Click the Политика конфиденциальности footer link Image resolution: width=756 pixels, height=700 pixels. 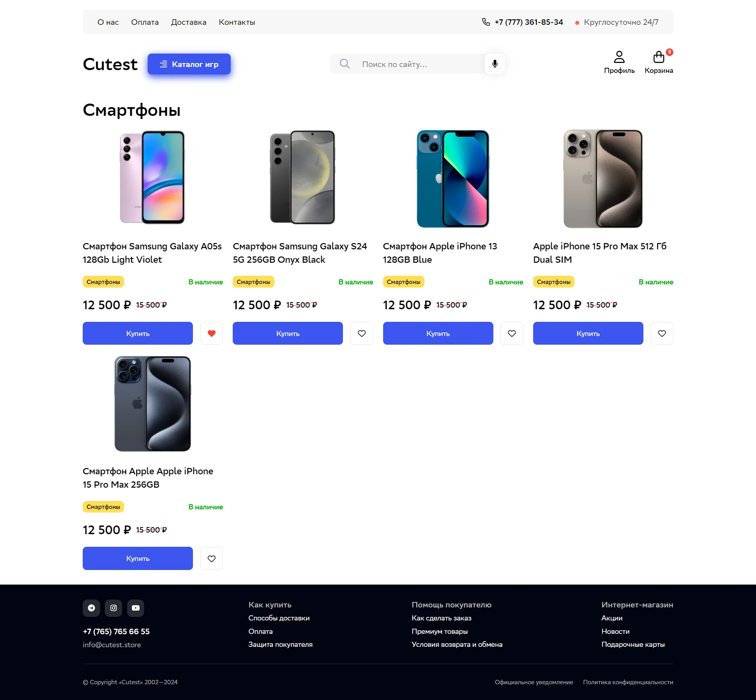628,682
